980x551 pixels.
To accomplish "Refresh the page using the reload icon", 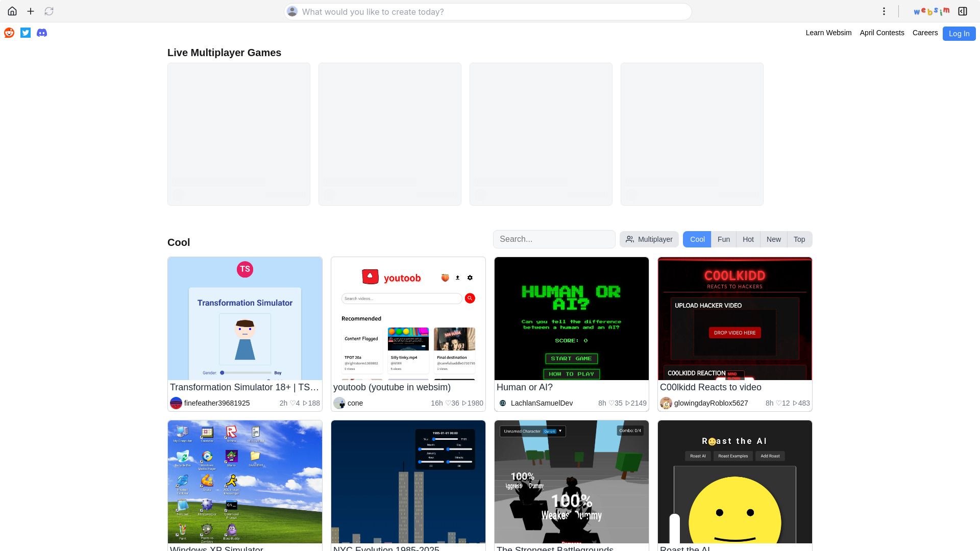I will coord(49,11).
